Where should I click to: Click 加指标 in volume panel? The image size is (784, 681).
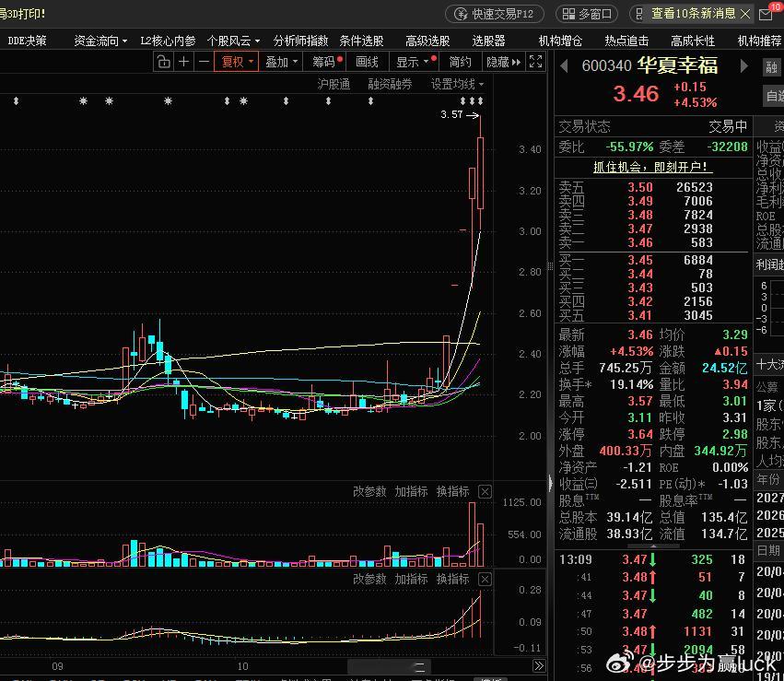(x=411, y=491)
